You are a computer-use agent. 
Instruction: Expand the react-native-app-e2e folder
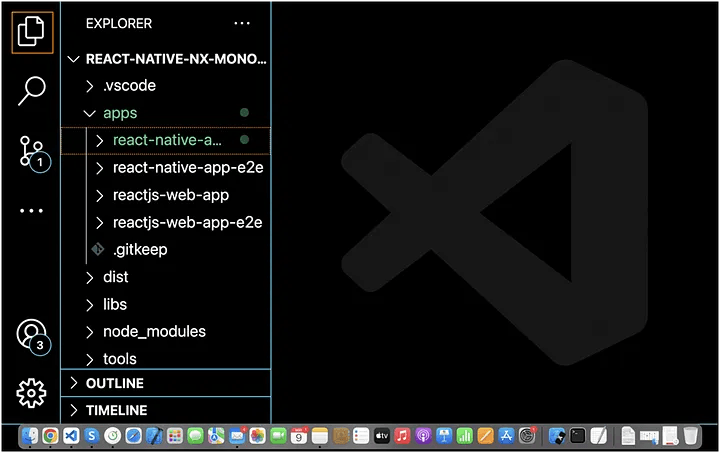point(166,168)
